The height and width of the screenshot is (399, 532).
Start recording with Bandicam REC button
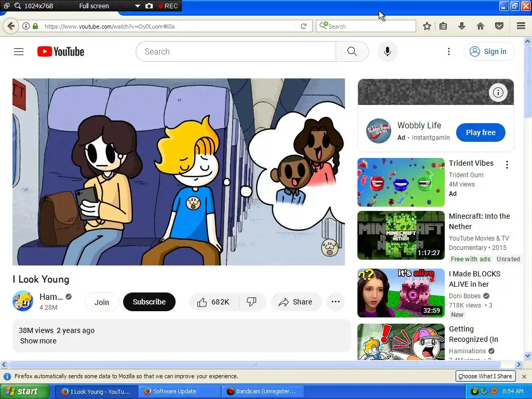pos(168,6)
